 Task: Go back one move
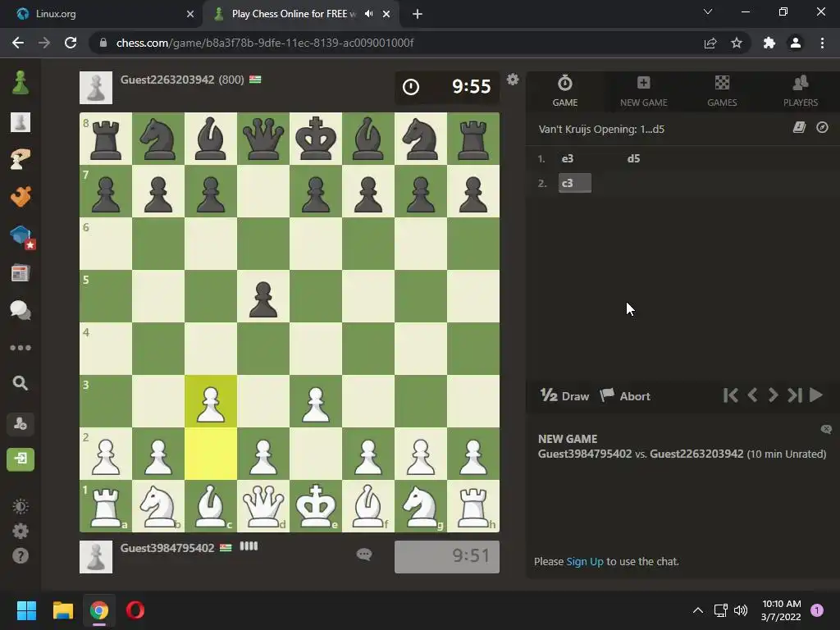[752, 395]
